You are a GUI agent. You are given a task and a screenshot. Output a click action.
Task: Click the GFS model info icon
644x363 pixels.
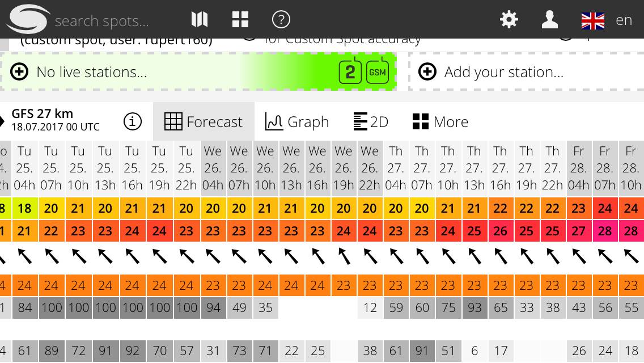click(x=133, y=121)
